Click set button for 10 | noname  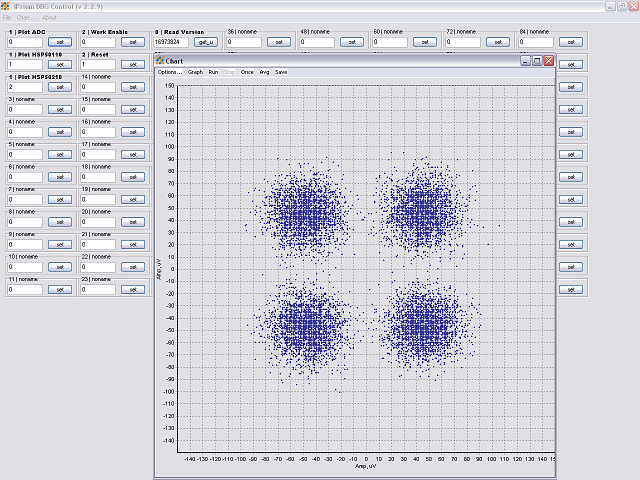click(x=60, y=267)
